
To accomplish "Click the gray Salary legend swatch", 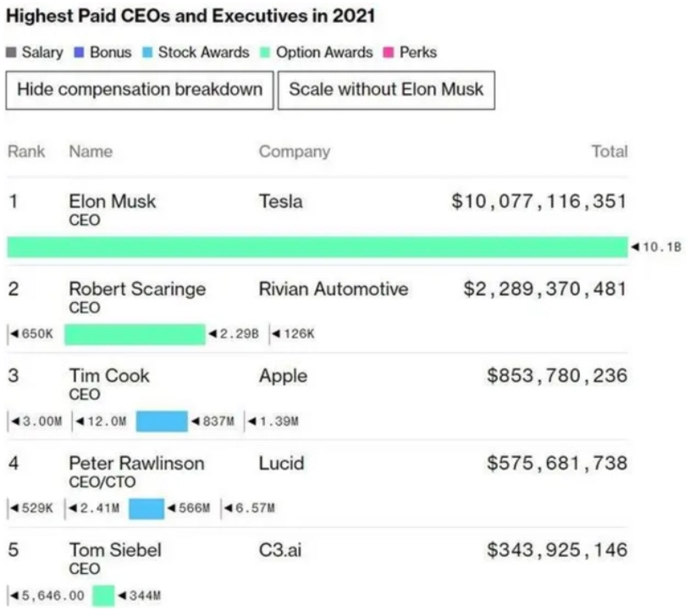I will click(x=11, y=52).
